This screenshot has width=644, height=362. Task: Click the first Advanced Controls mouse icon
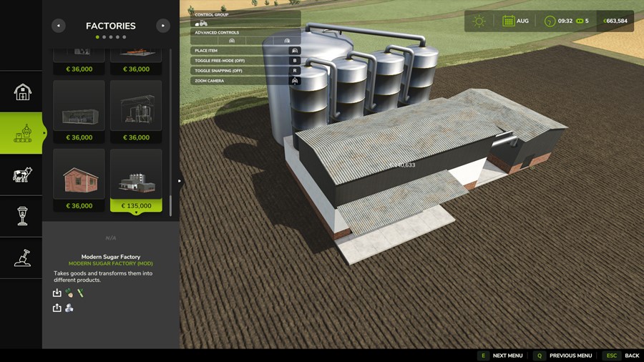click(232, 41)
